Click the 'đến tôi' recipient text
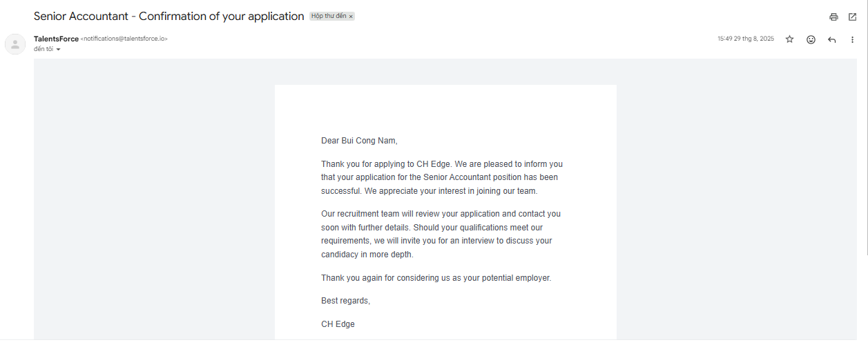This screenshot has height=347, width=868. [44, 50]
